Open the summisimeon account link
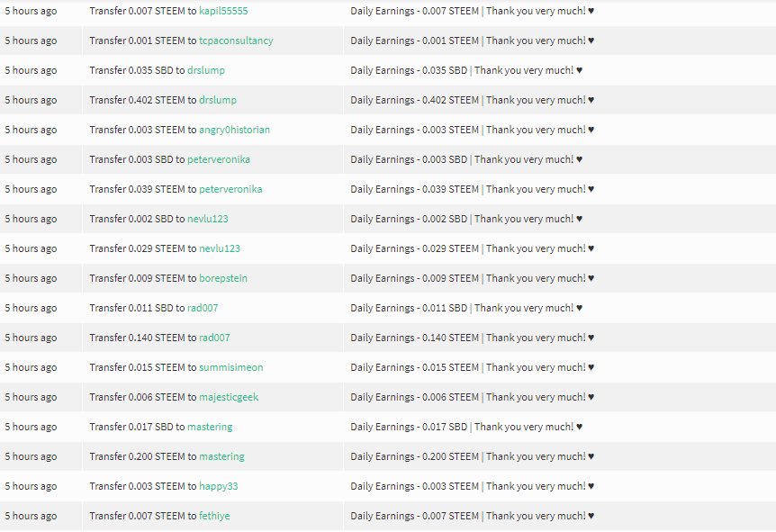 (x=231, y=367)
